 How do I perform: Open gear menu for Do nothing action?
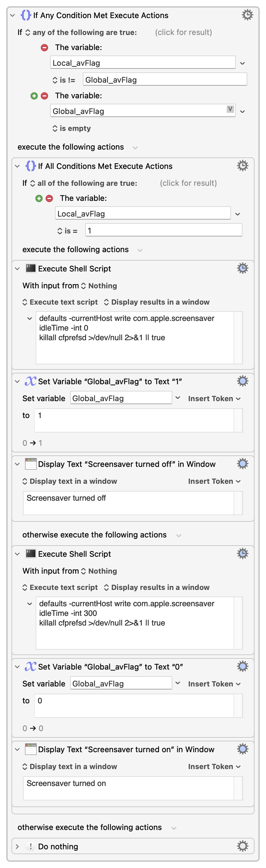click(x=242, y=846)
